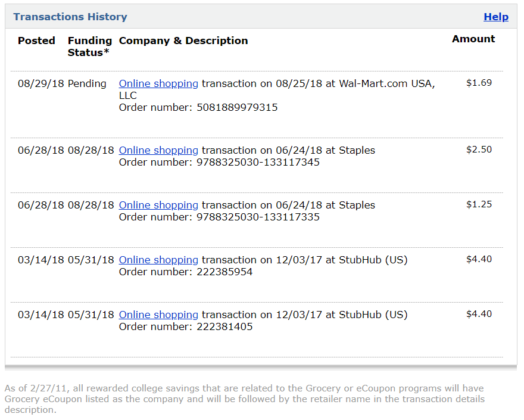Select the Grocery eCoupon disclaimer text
Viewport: 524px width, 420px height.
click(245, 399)
